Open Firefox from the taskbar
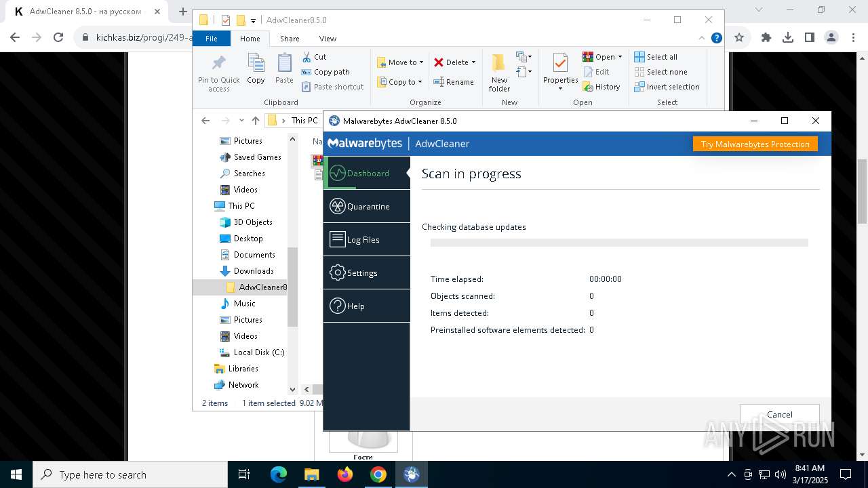Screen dimensions: 868x488 click(x=345, y=474)
